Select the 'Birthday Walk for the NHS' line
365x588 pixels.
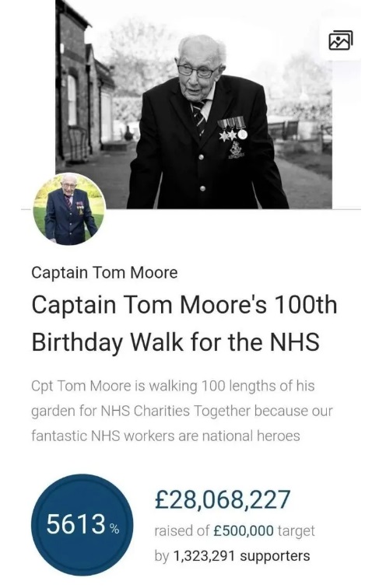point(176,342)
